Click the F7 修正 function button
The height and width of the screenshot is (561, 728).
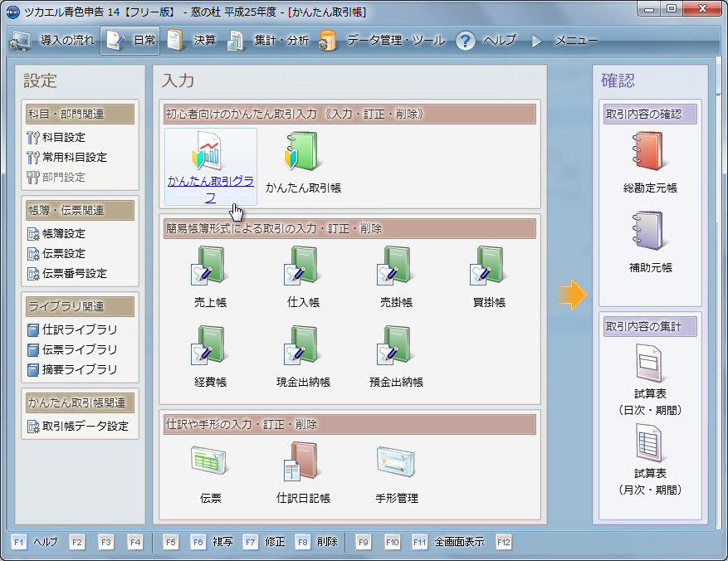click(x=264, y=542)
